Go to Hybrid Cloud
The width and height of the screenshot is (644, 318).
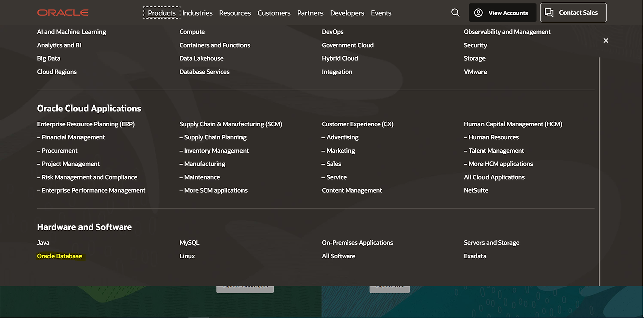point(340,58)
